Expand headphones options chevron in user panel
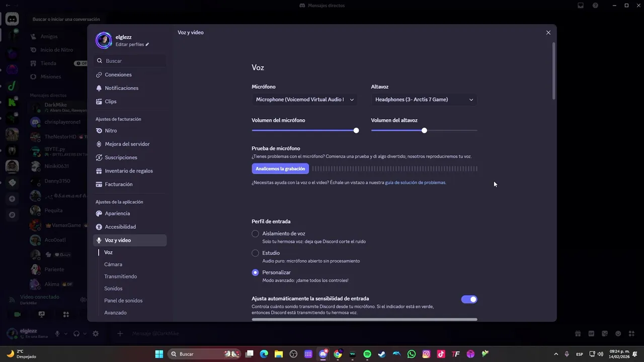The image size is (644, 362). click(x=85, y=334)
